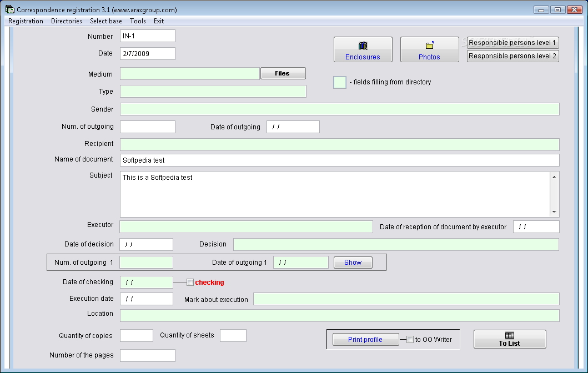Click the application icon in title bar
The width and height of the screenshot is (588, 373).
coord(10,9)
